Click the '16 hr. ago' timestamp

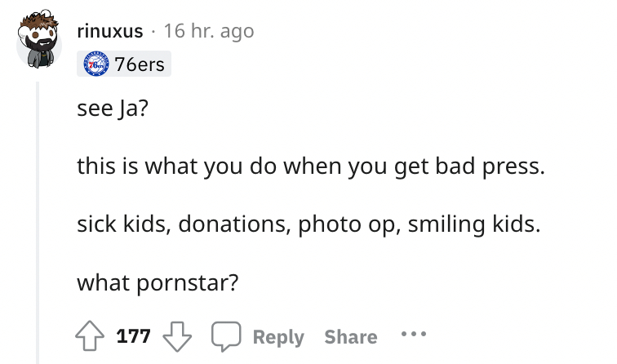tap(208, 32)
